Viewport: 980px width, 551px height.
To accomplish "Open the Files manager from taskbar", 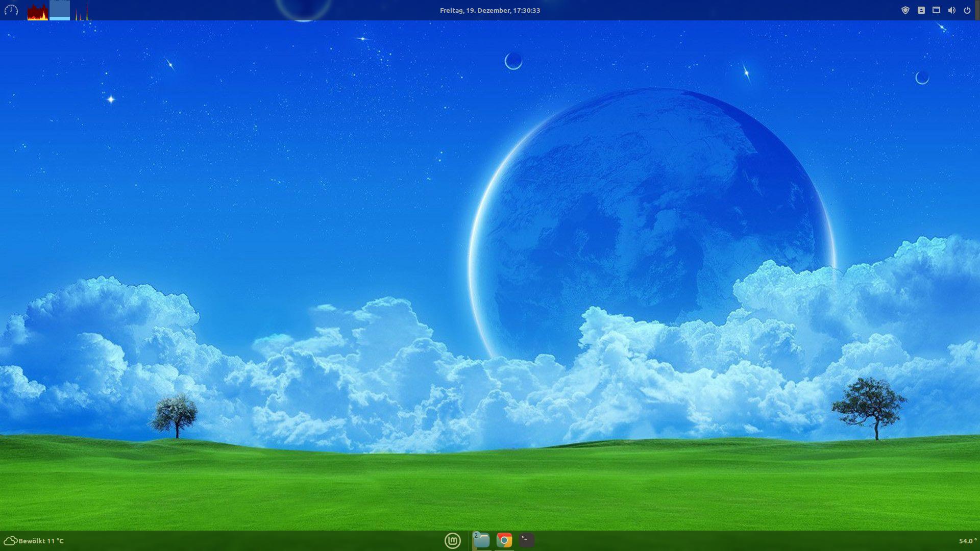I will (x=482, y=541).
